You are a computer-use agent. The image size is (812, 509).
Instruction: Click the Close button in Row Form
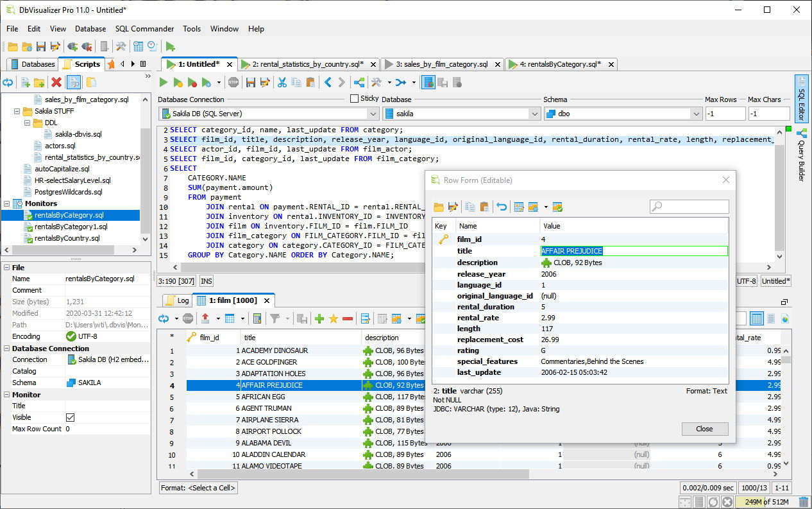(x=704, y=429)
